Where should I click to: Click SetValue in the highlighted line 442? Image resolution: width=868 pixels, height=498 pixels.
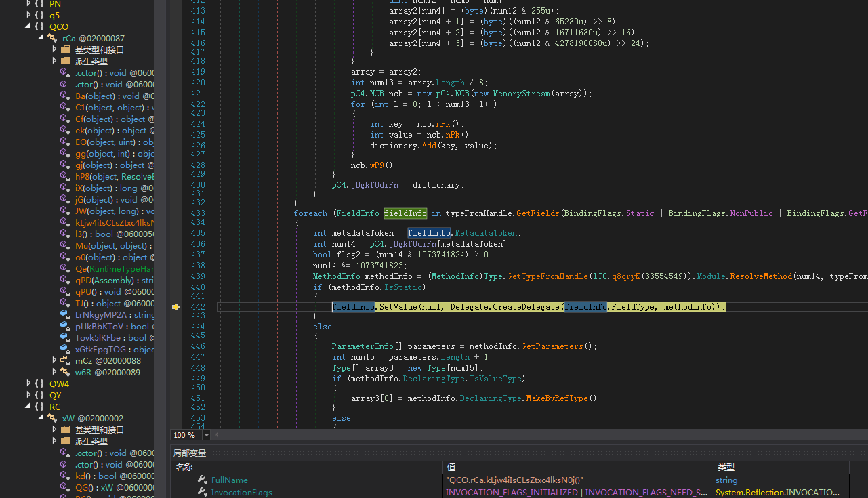click(398, 307)
